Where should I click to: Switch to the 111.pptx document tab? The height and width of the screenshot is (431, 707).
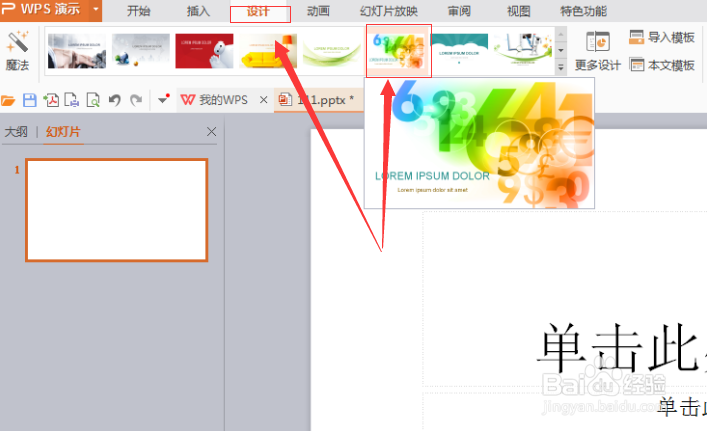coord(318,100)
